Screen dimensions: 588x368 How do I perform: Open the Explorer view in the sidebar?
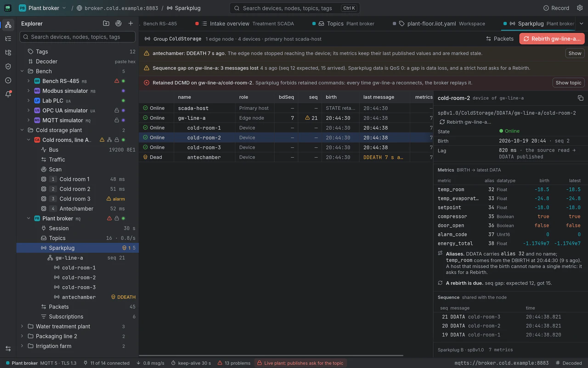tap(8, 25)
